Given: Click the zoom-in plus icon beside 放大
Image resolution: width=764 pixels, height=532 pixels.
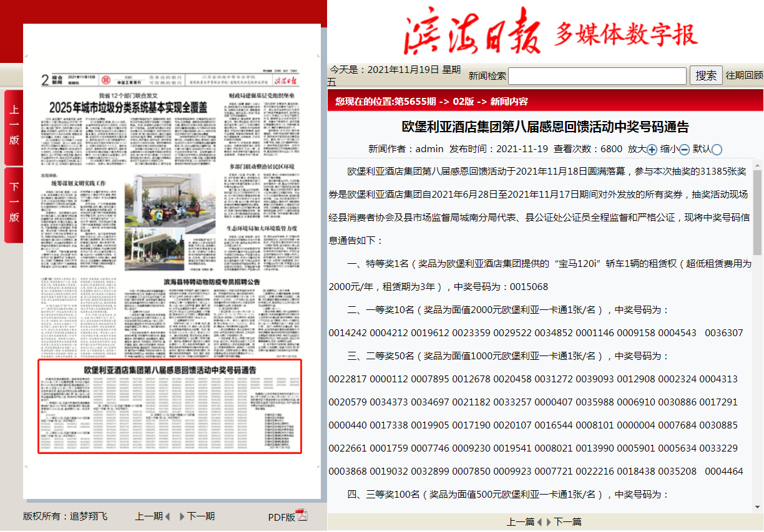Looking at the screenshot, I should click(652, 149).
